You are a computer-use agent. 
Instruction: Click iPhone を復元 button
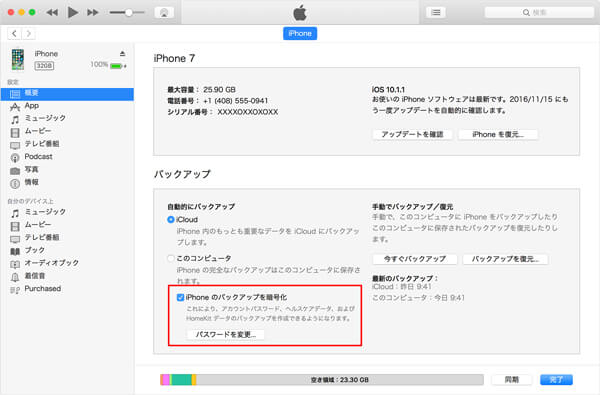(x=498, y=134)
